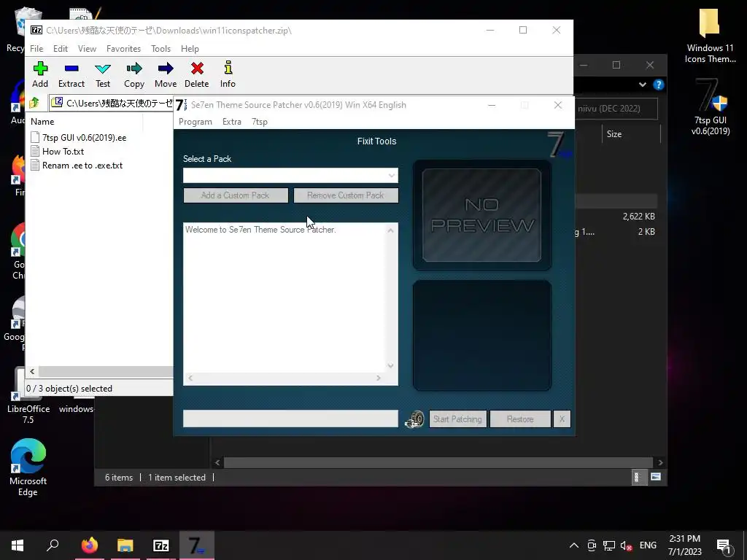The image size is (747, 560).
Task: Open the taskbar clock and date
Action: pyautogui.click(x=684, y=545)
